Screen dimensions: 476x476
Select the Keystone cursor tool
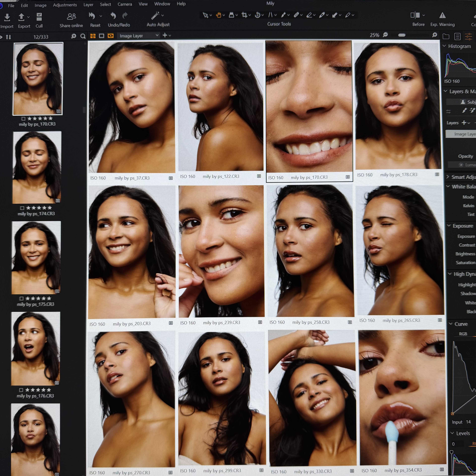click(x=270, y=15)
